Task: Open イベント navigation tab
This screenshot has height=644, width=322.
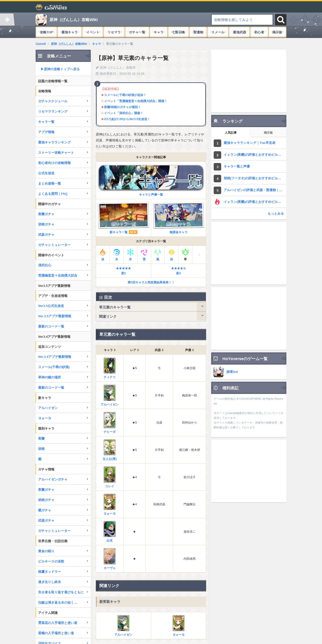Action: pyautogui.click(x=93, y=32)
